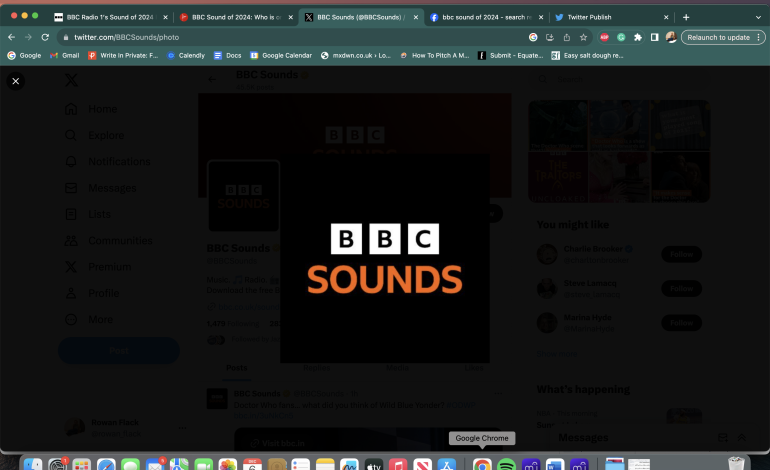Click the share page icon in address bar
Image resolution: width=770 pixels, height=470 pixels.
click(x=567, y=37)
